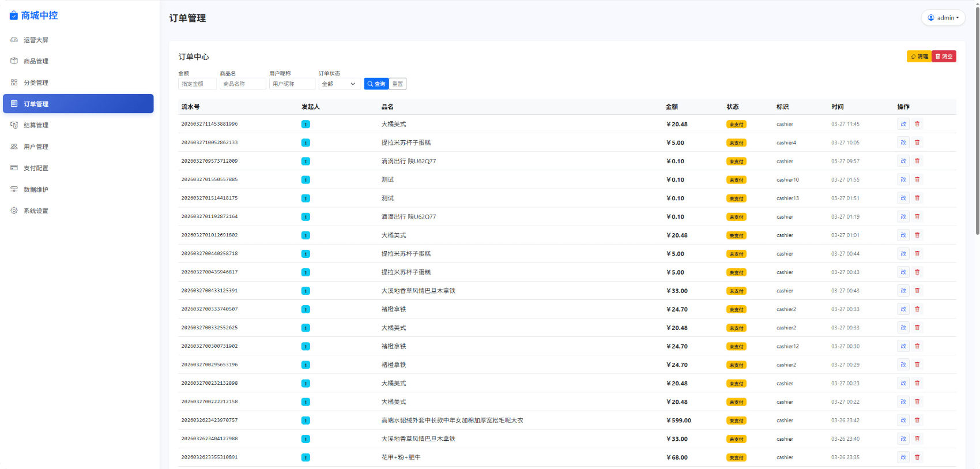This screenshot has height=469, width=980.
Task: Click the 商城中控 shopping bag logo
Action: pyautogui.click(x=14, y=16)
